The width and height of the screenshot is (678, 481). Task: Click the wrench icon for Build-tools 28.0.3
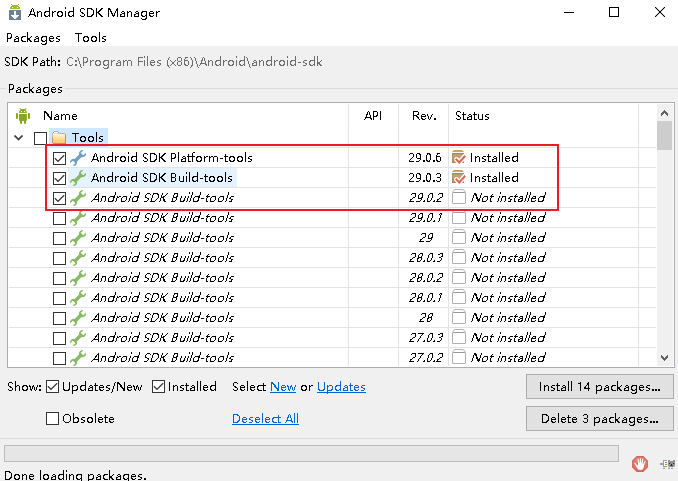[78, 258]
